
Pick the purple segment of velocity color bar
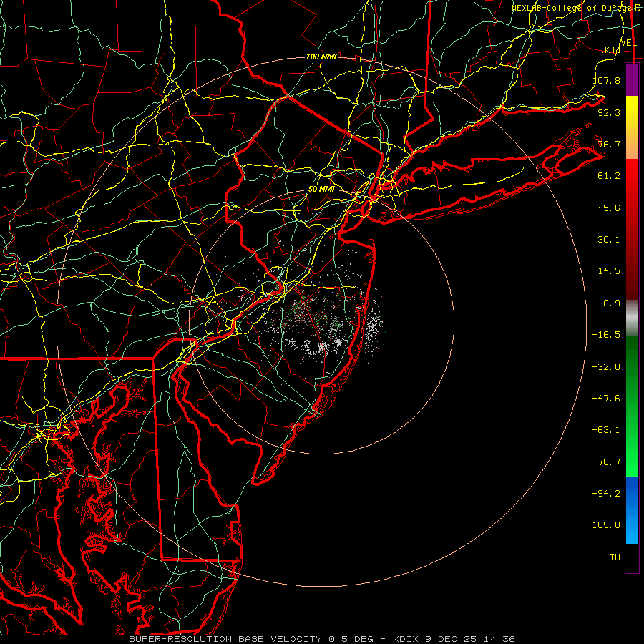(632, 80)
